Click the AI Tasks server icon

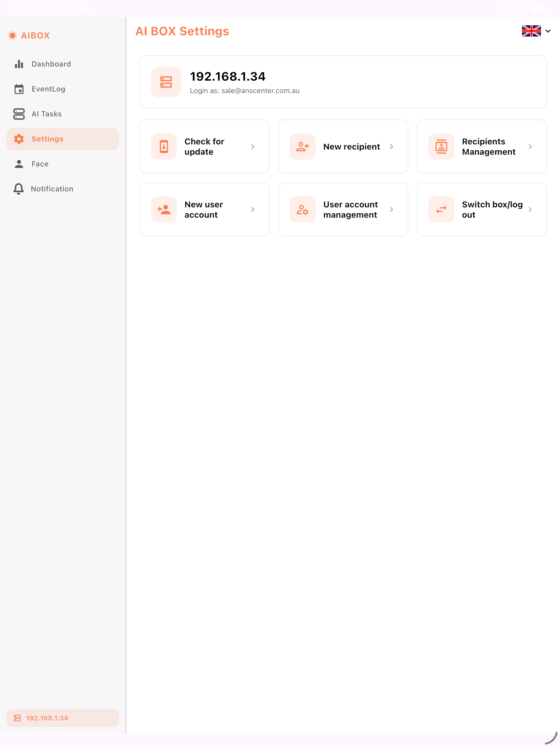(x=19, y=114)
